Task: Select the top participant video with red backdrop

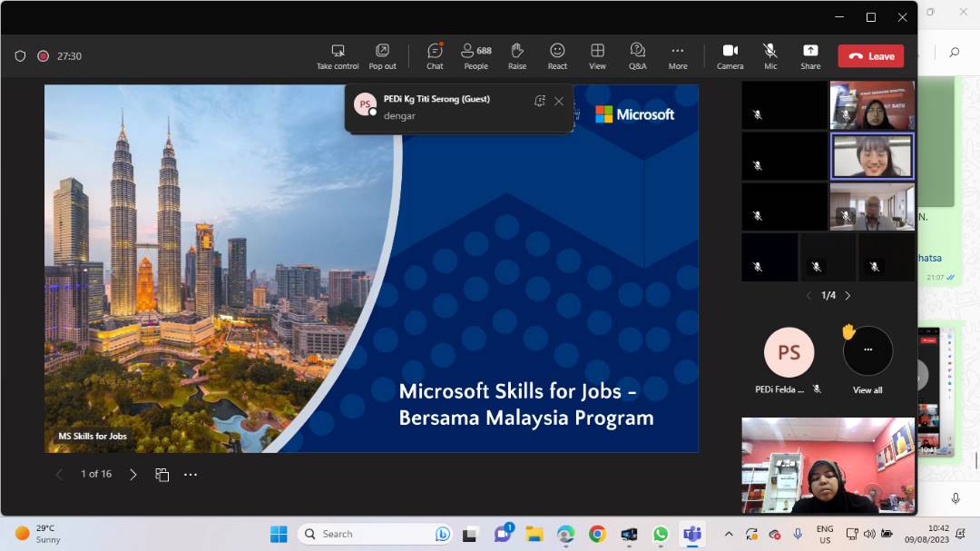Action: pos(872,105)
